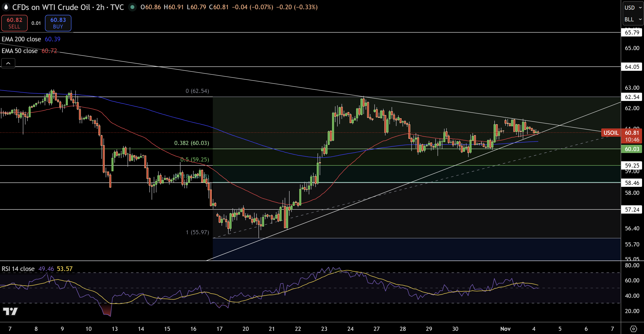The width and height of the screenshot is (644, 334).
Task: Click the RSI value 49.46
Action: pos(46,269)
